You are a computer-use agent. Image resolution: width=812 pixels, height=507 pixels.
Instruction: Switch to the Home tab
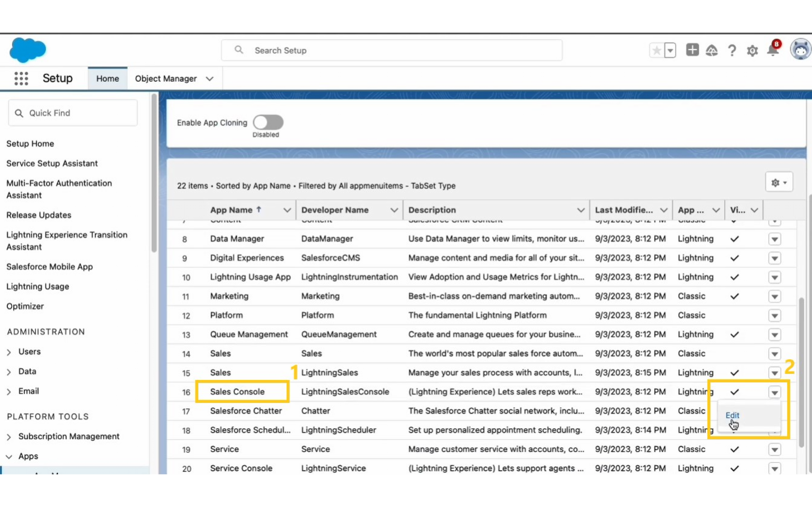coord(108,79)
